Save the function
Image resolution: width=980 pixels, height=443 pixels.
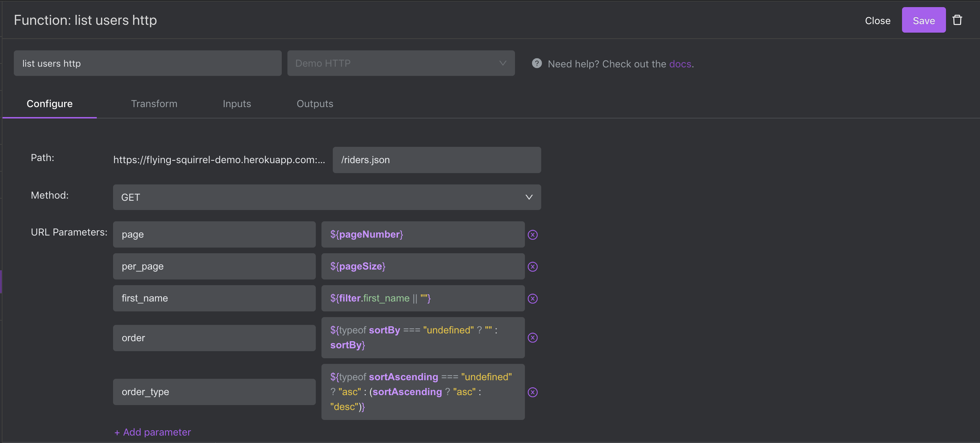pos(923,20)
